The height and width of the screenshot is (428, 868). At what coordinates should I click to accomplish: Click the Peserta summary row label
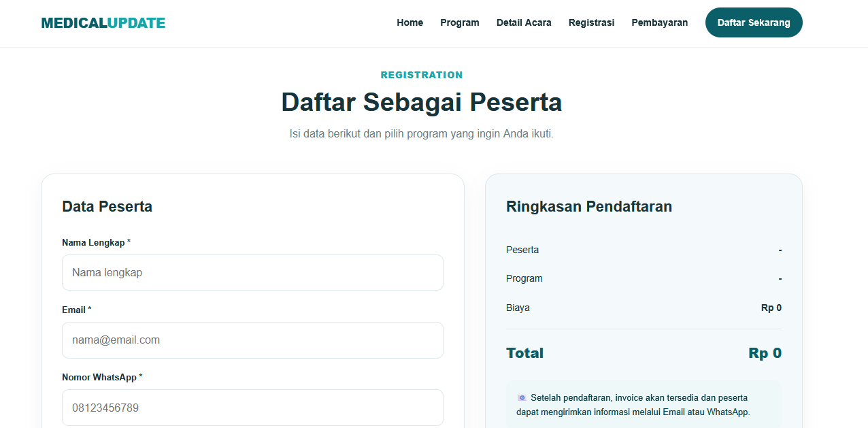[522, 250]
